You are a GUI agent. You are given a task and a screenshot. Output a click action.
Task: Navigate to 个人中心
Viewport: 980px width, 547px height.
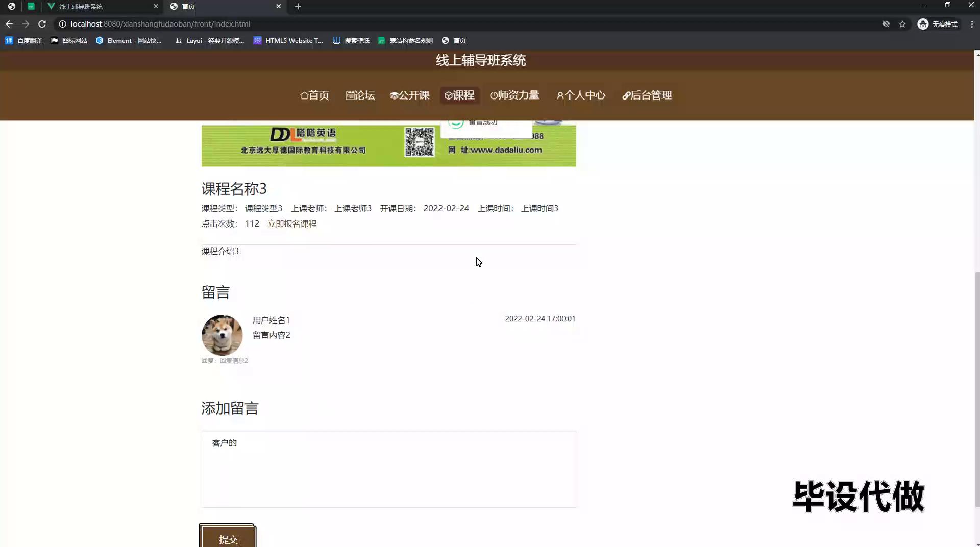(x=581, y=95)
